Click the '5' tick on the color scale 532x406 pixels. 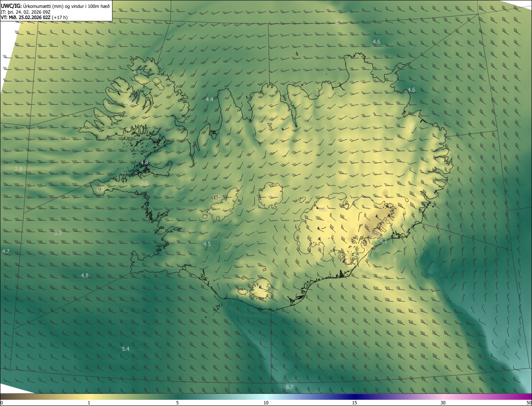[x=177, y=403]
